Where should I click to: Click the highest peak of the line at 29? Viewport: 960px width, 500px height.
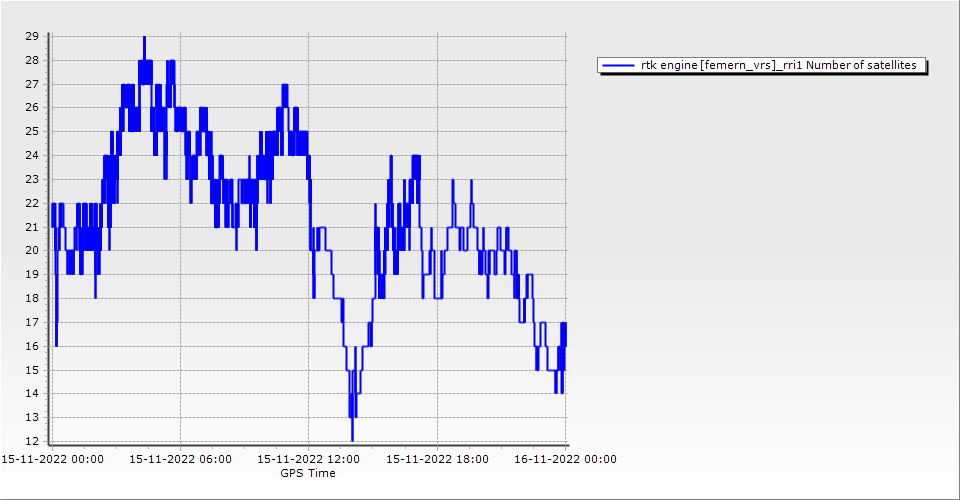(144, 38)
